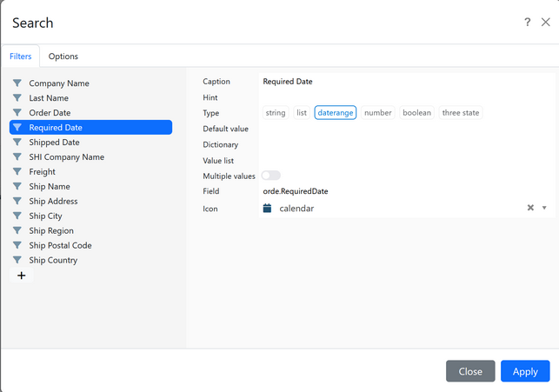
Task: Click the filter icon beside Order Date
Action: [17, 113]
